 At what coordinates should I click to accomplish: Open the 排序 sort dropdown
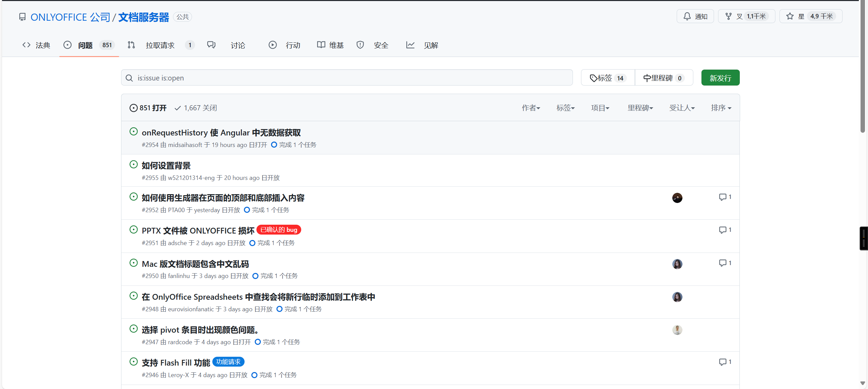pyautogui.click(x=721, y=108)
